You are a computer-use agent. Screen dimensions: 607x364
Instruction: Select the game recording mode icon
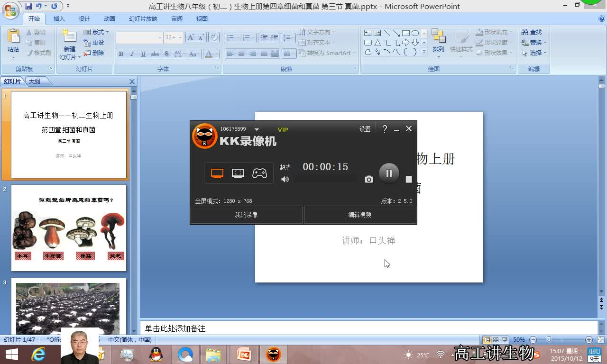tap(259, 173)
